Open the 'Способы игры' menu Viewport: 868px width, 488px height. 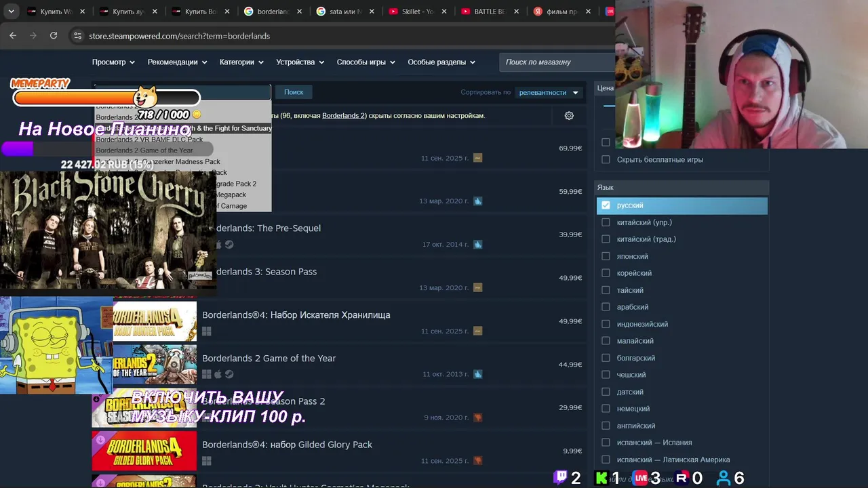[x=366, y=62]
